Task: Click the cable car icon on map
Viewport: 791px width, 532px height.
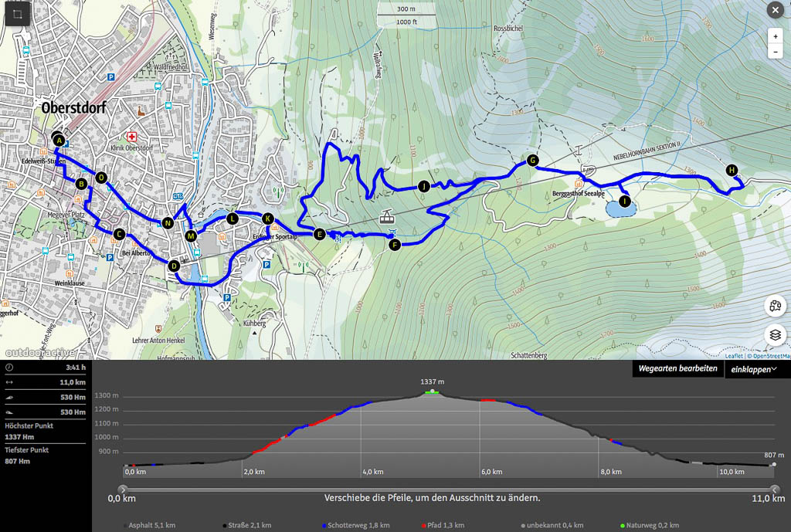Action: 386,219
